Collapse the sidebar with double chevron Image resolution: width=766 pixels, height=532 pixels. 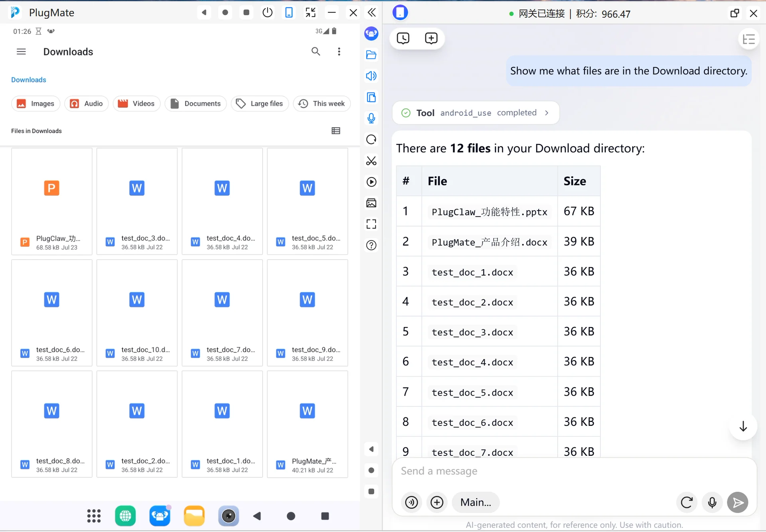click(x=372, y=12)
